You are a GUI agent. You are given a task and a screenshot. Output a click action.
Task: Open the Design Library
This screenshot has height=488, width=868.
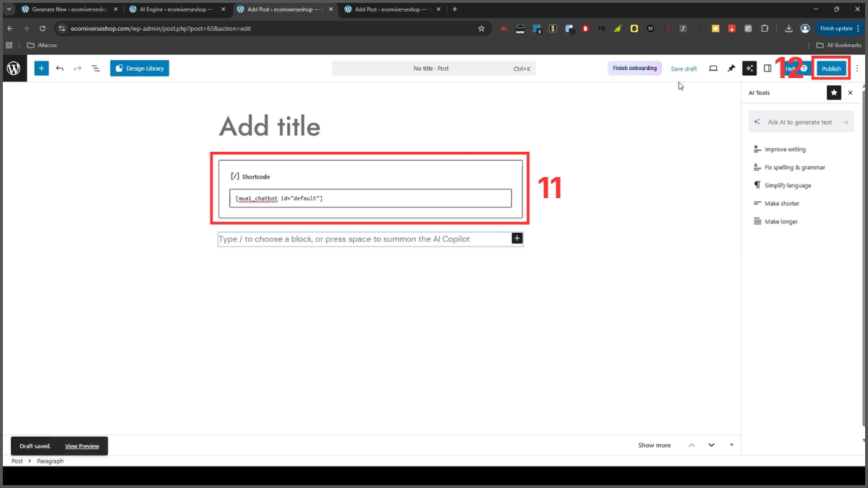(140, 69)
